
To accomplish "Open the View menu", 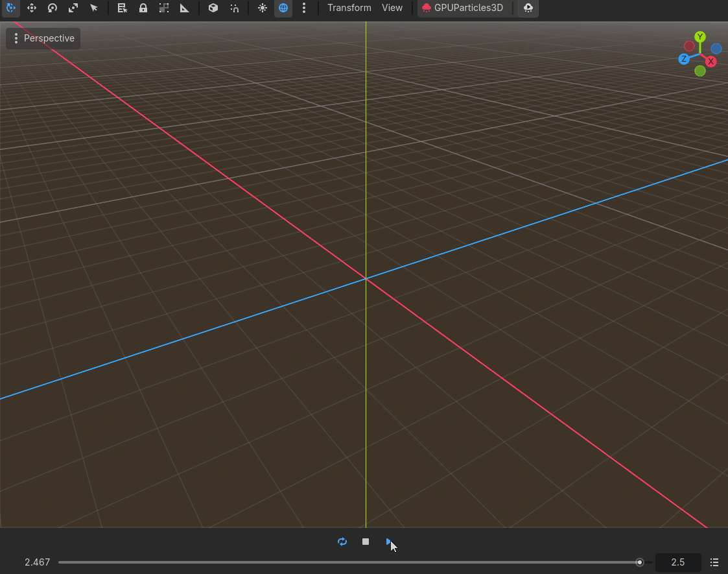I will tap(392, 8).
